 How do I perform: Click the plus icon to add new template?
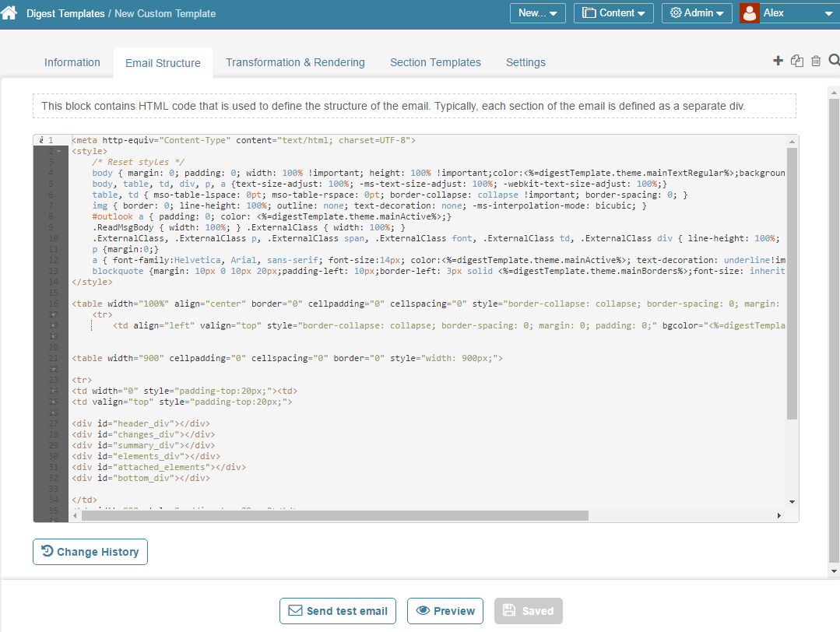pos(778,61)
